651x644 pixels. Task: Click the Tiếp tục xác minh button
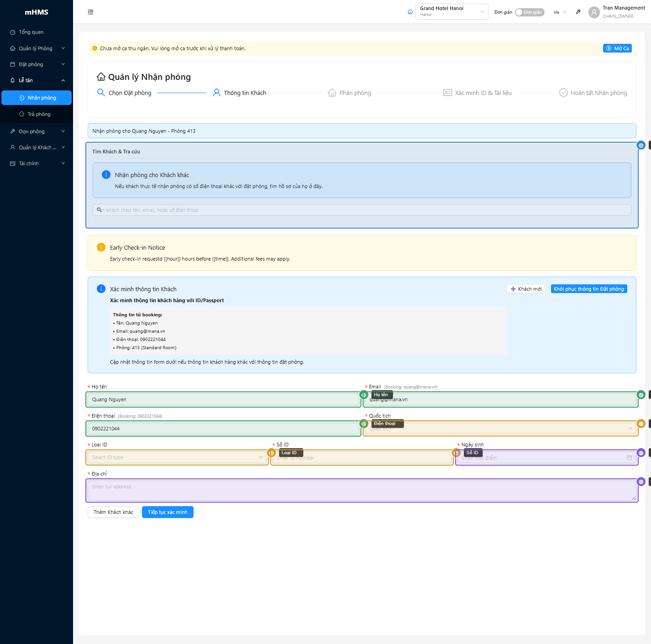pyautogui.click(x=168, y=512)
